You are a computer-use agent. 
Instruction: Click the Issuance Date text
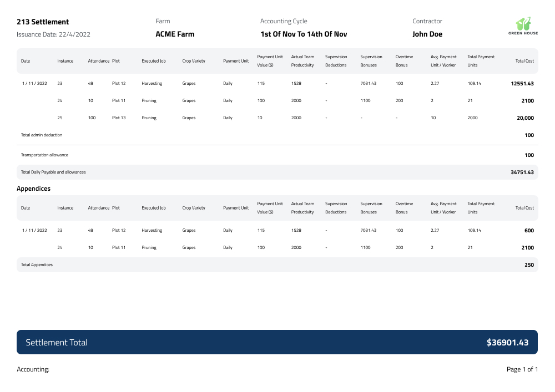click(x=53, y=34)
